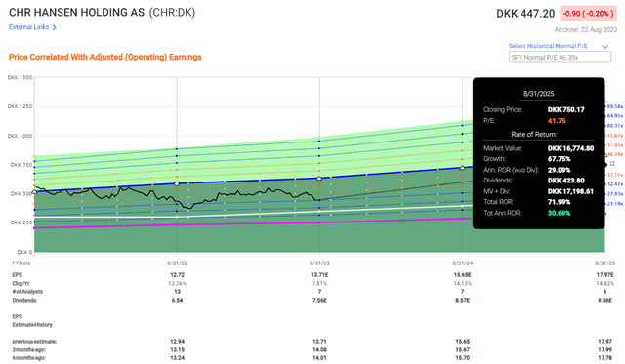Click the green 30.69% Tot Ann ROR value

pos(560,213)
